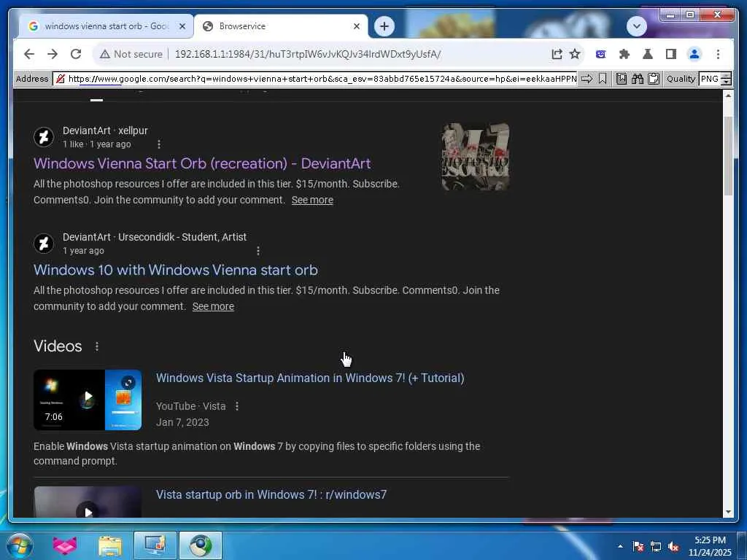The height and width of the screenshot is (560, 747).
Task: Click See more under the Ursecondidk result
Action: [x=213, y=306]
